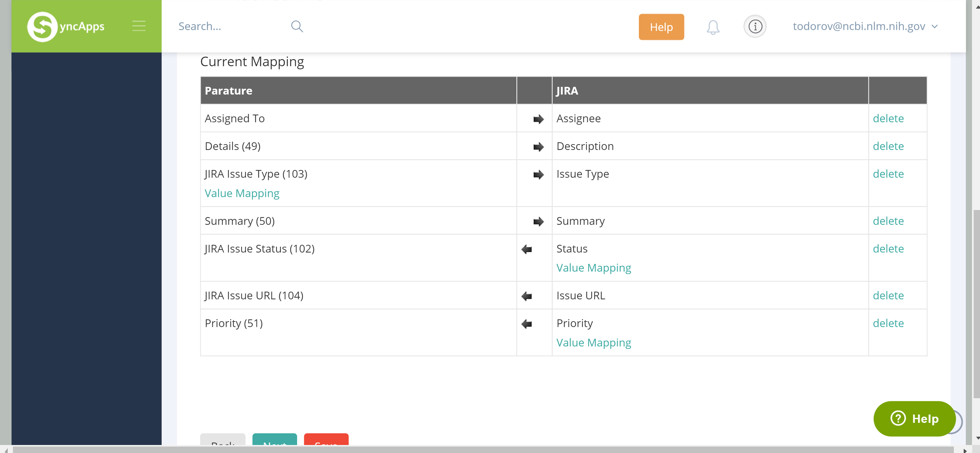The image size is (980, 453).
Task: Toggle the hamburger sidebar menu icon
Action: click(x=139, y=26)
